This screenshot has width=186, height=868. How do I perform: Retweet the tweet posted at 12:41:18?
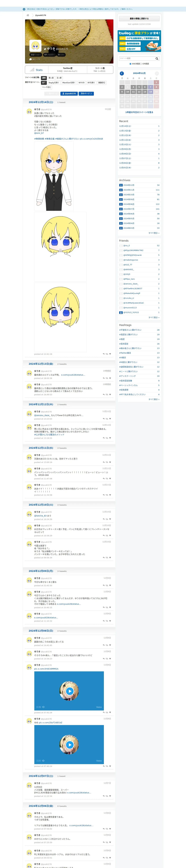tap(107, 354)
